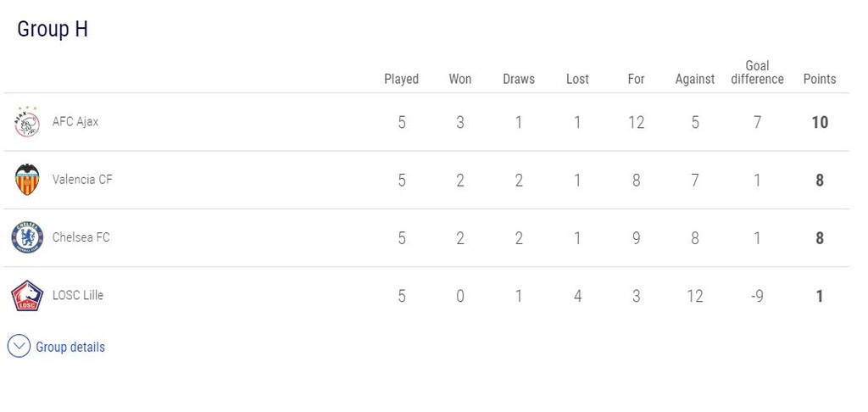Select the Points column header
This screenshot has width=868, height=412.
820,79
